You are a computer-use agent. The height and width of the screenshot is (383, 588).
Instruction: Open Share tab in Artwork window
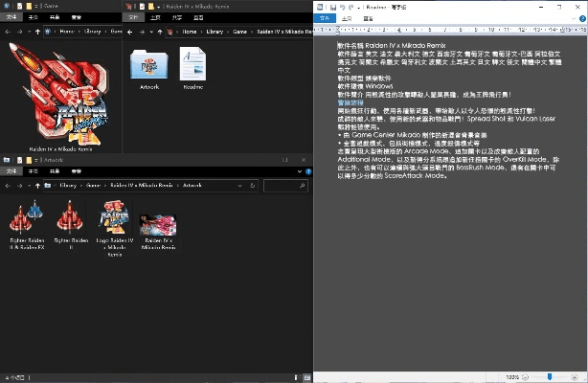tap(55, 171)
